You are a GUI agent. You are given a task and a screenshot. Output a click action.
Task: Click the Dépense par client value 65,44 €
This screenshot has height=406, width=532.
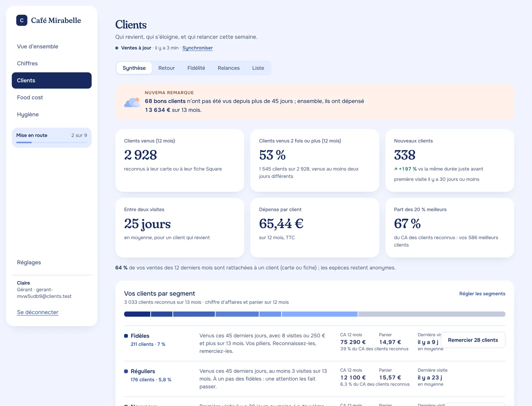tap(281, 224)
